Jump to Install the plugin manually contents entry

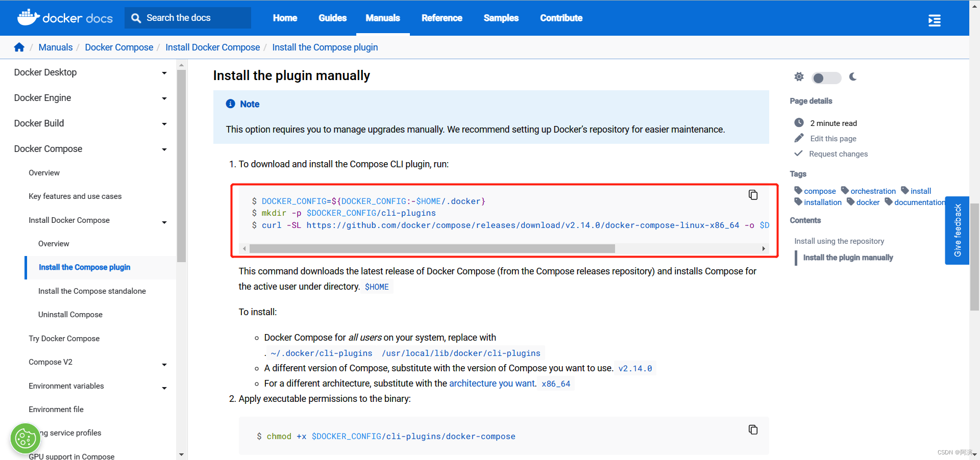pos(848,258)
